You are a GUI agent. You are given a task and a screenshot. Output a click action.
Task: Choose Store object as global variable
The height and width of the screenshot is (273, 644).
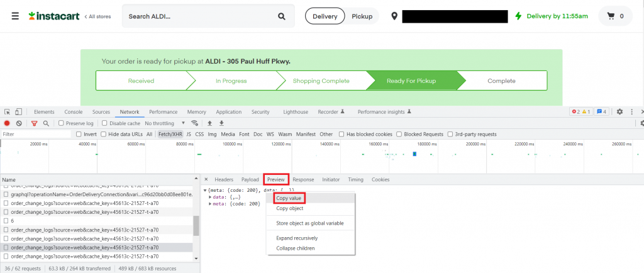(x=311, y=223)
